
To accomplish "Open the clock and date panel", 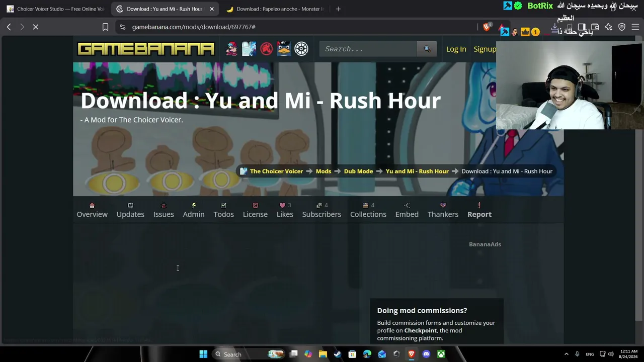I will 629,354.
